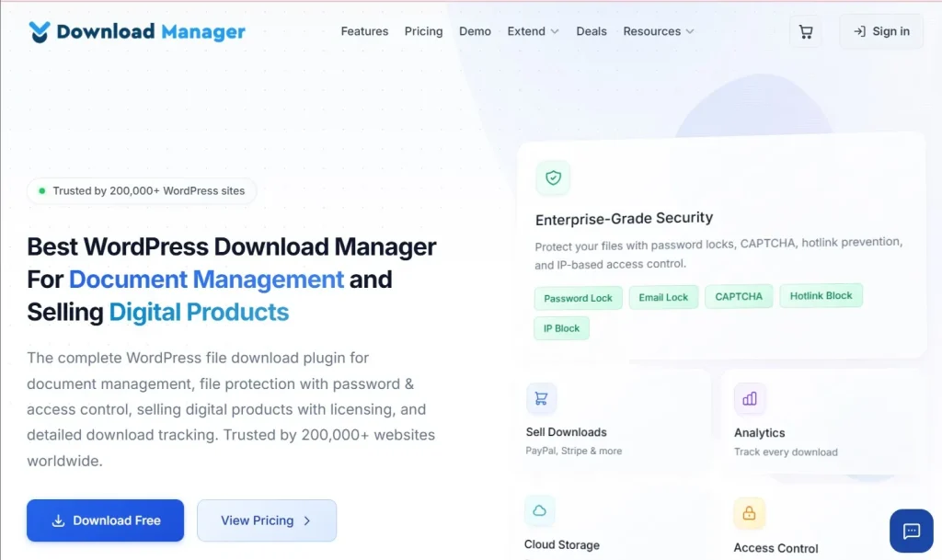Screen dimensions: 942x560
Task: Open the Demo link in navigation
Action: (476, 31)
